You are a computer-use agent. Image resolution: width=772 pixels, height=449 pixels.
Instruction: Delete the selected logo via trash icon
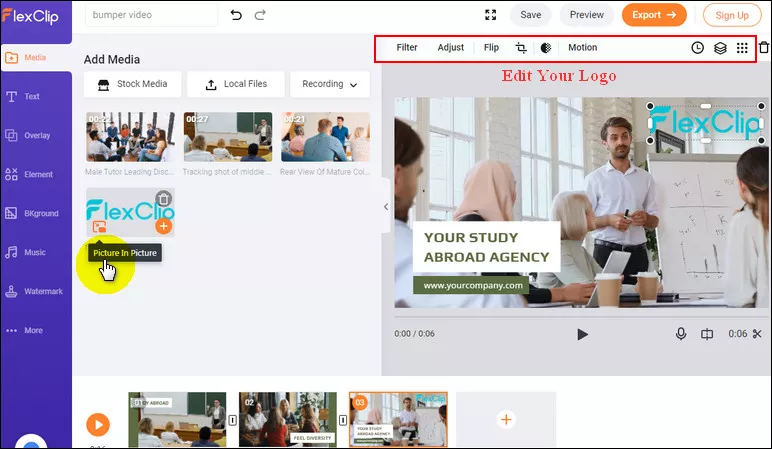[764, 47]
